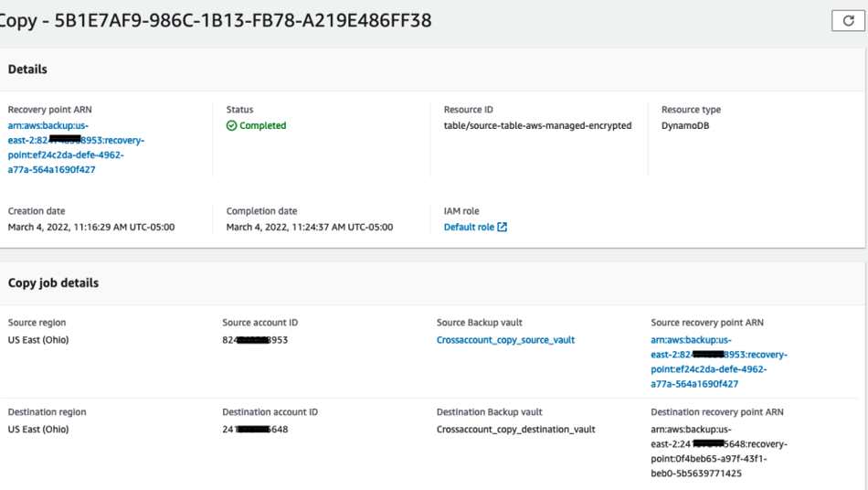Click the green Completed status check icon

[231, 125]
